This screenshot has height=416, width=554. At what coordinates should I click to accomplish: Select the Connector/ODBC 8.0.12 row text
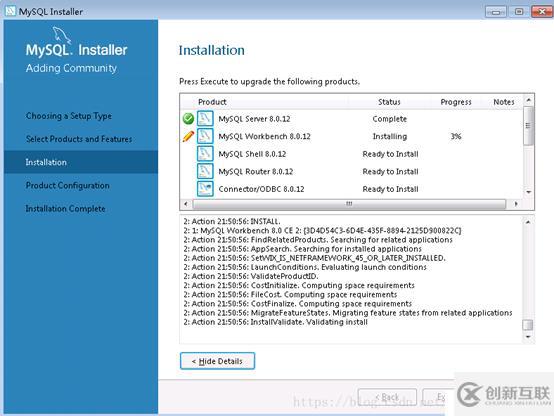(x=261, y=189)
